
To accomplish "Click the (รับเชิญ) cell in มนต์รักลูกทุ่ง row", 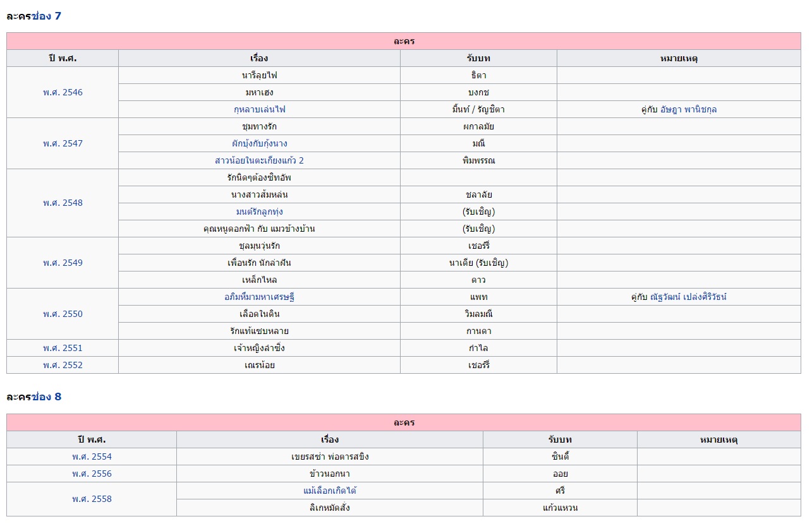I will coord(478,212).
